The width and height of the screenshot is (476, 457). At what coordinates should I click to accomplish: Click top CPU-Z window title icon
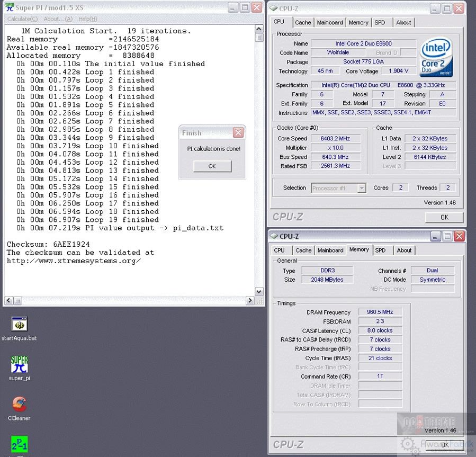[274, 8]
